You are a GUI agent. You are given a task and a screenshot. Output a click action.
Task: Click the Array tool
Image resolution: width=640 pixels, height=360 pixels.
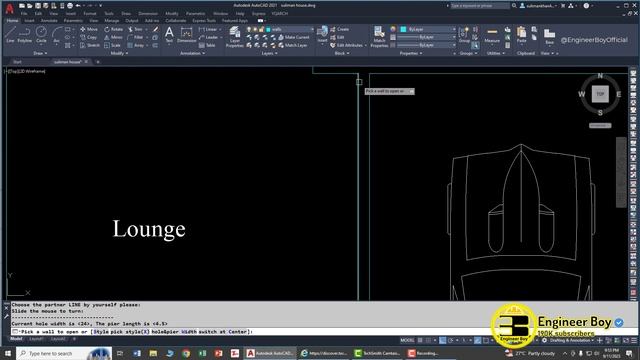[136, 45]
